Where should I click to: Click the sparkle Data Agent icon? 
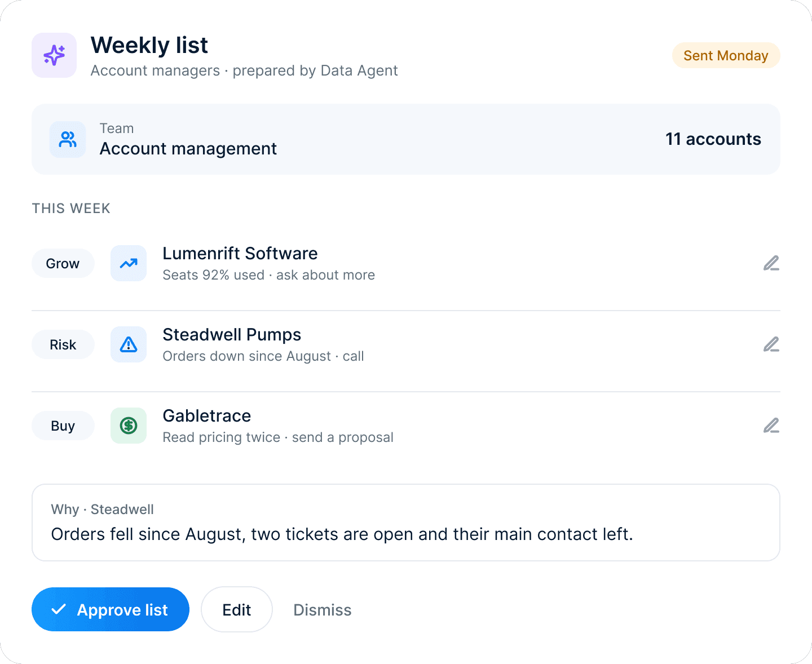[x=54, y=55]
